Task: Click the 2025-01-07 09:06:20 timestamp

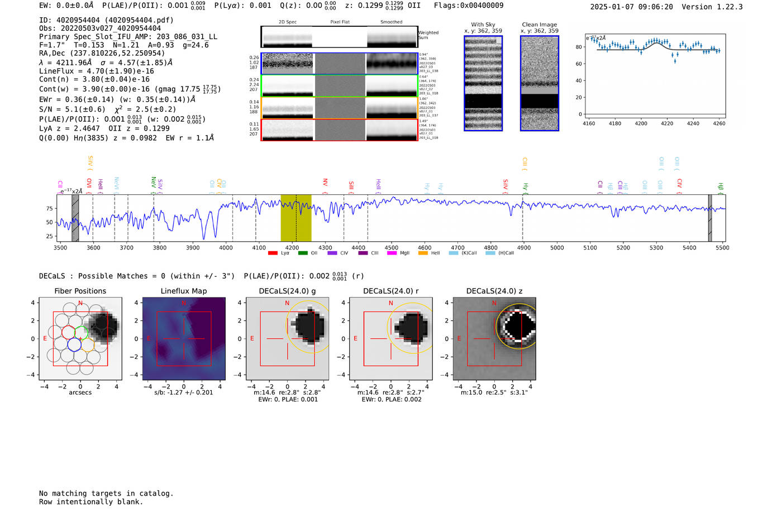Action: point(632,7)
